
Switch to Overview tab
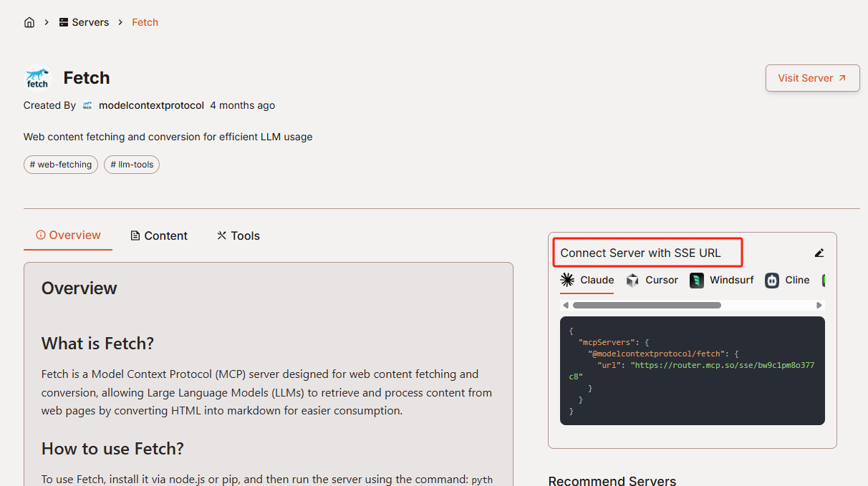[x=68, y=235]
